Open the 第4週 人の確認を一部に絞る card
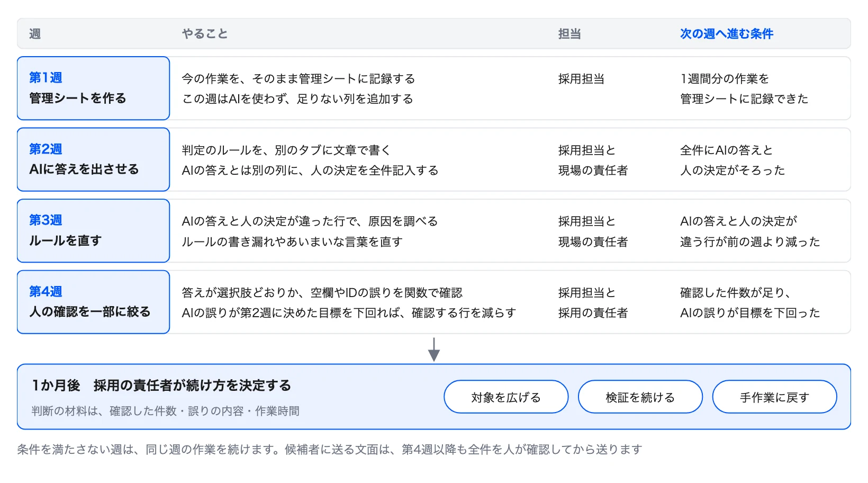The image size is (868, 483). point(93,302)
